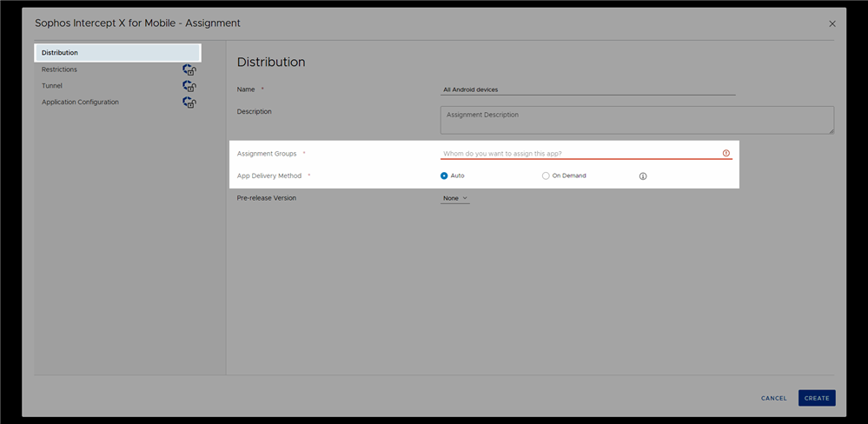Click the Cancel button

click(x=774, y=398)
